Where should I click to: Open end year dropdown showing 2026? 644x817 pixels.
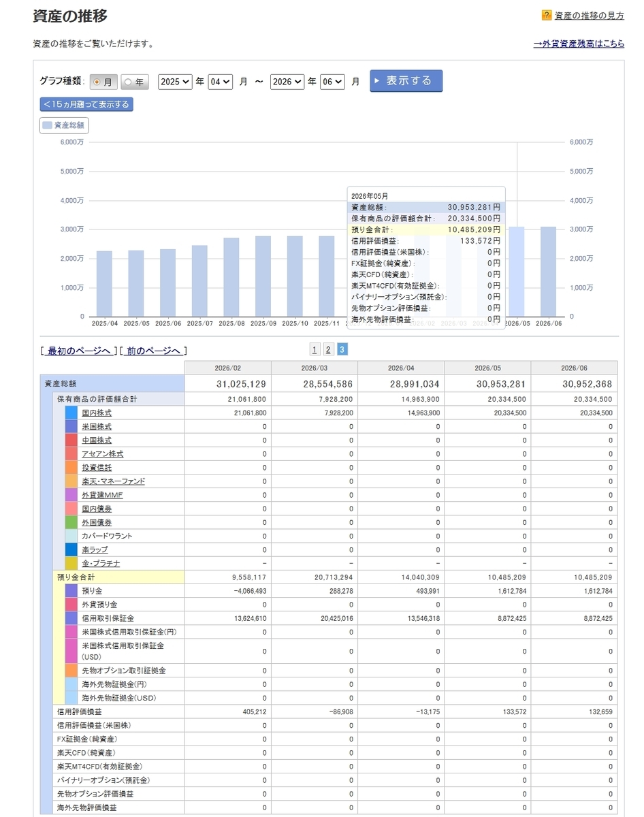click(287, 81)
